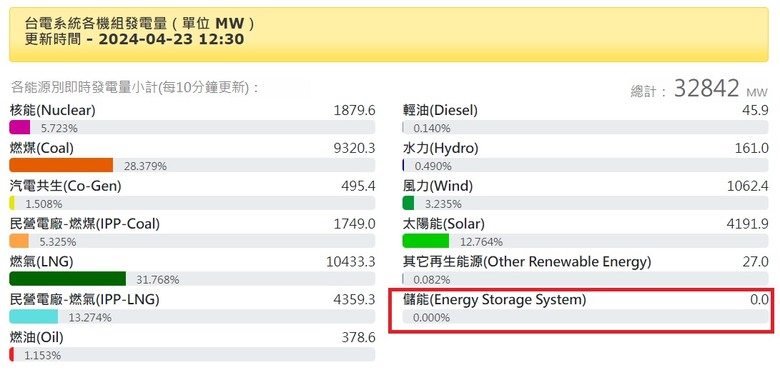The width and height of the screenshot is (780, 370).
Task: Click the total 32842 MW value
Action: pos(721,89)
